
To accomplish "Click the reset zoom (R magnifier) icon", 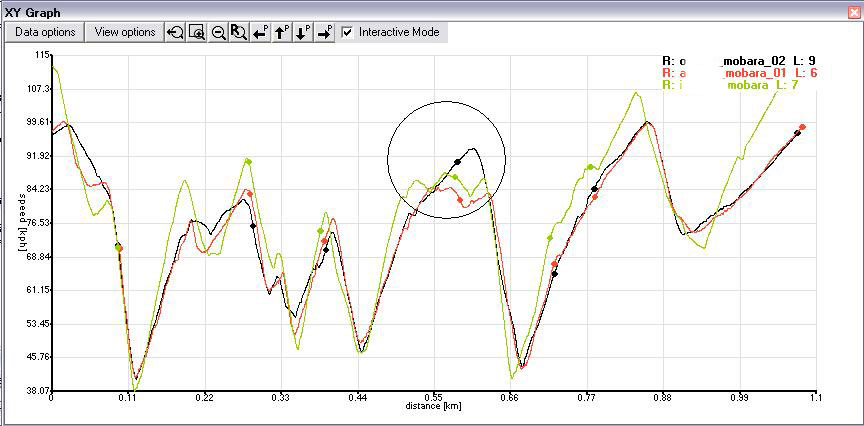I will coord(239,33).
